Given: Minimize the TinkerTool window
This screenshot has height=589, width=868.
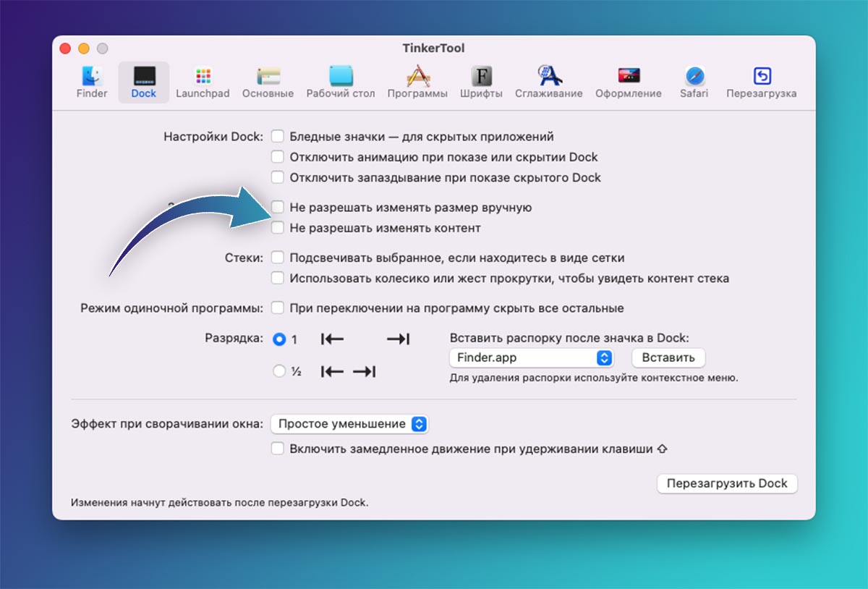Looking at the screenshot, I should tap(84, 48).
